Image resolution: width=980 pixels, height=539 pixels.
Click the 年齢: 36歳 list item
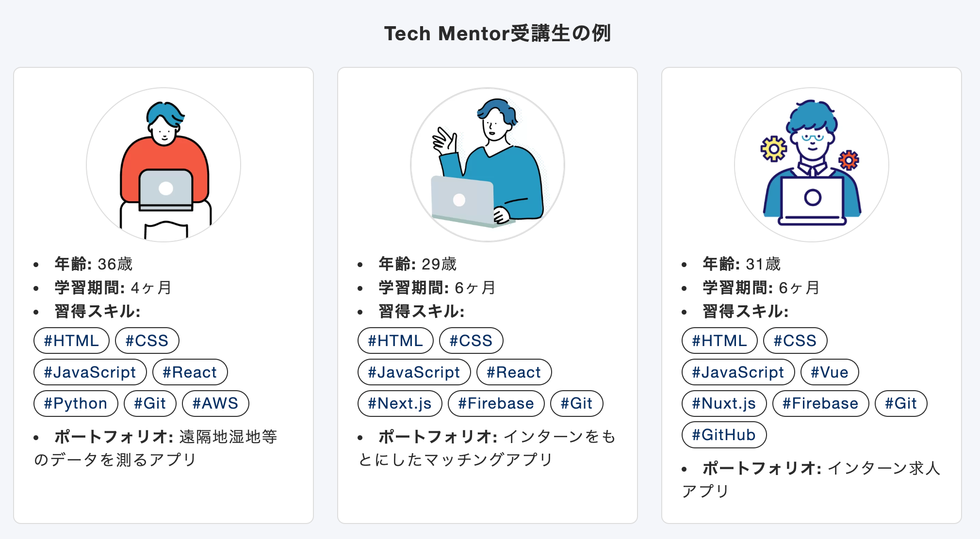pos(93,264)
